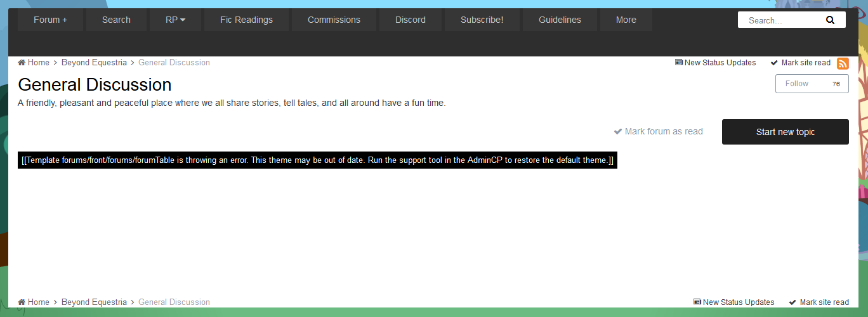Open the Discord menu item

(x=411, y=20)
